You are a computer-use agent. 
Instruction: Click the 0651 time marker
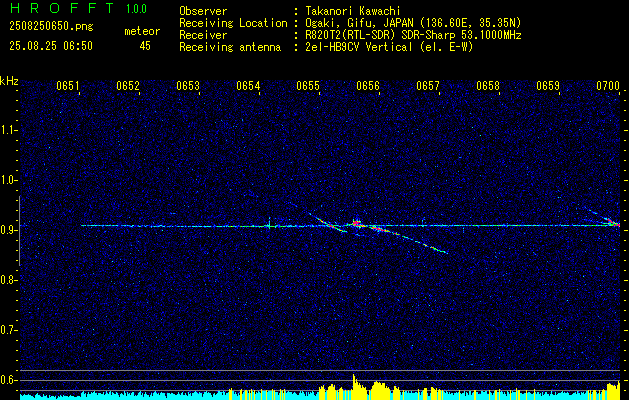[67, 85]
